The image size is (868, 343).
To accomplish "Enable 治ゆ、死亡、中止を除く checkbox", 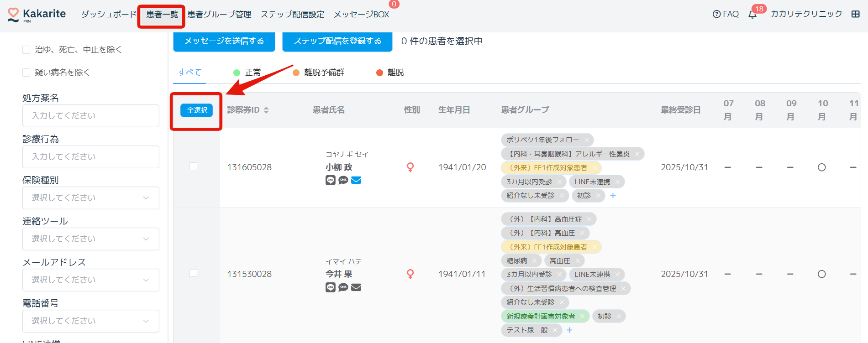I will point(26,50).
